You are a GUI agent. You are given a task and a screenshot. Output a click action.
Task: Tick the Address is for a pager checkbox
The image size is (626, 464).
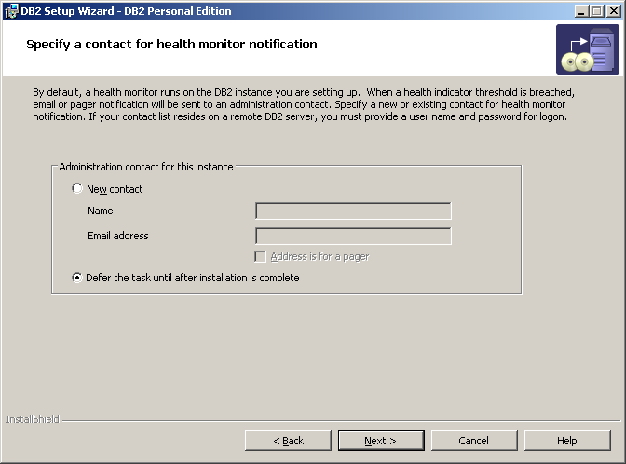click(260, 256)
